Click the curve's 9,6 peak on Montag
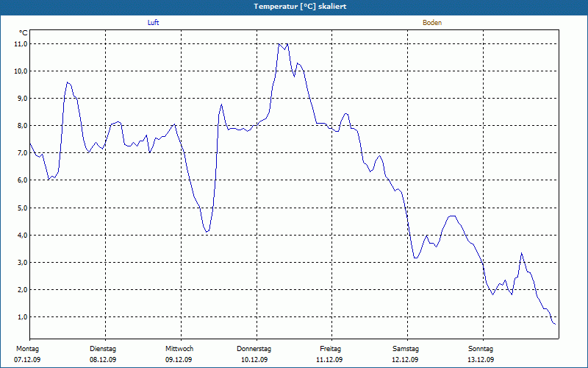 [68, 82]
